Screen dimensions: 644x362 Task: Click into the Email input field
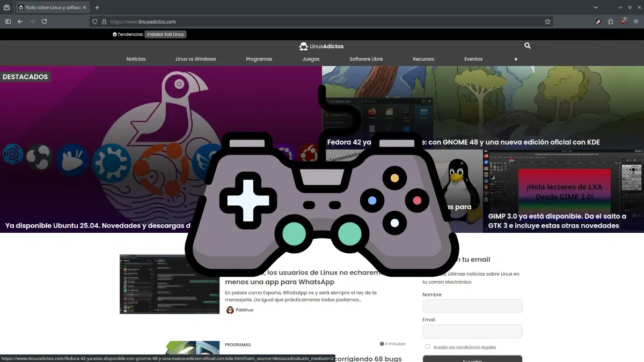(472, 331)
